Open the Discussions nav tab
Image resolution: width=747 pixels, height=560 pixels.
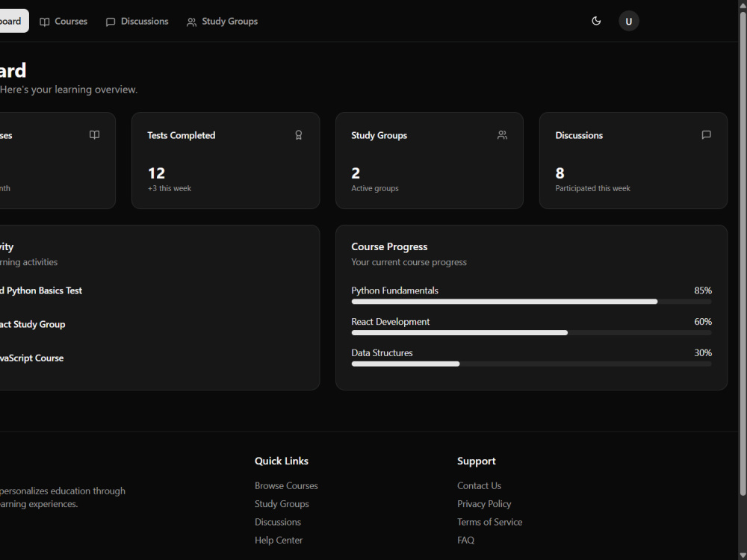coord(137,22)
